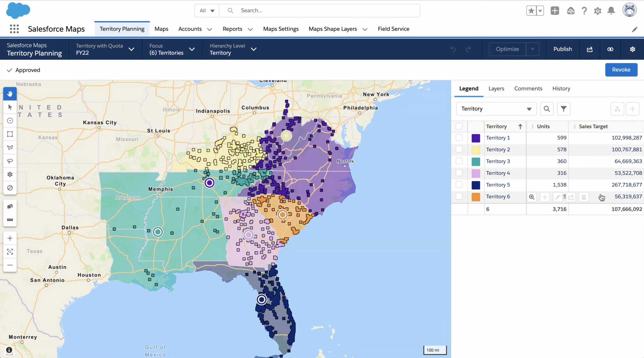This screenshot has width=644, height=358.
Task: Open the App Launcher grid
Action: (x=14, y=29)
